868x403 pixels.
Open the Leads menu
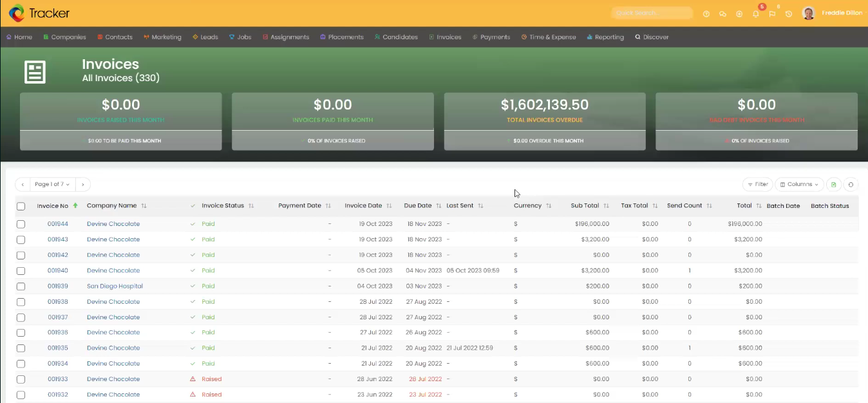205,37
